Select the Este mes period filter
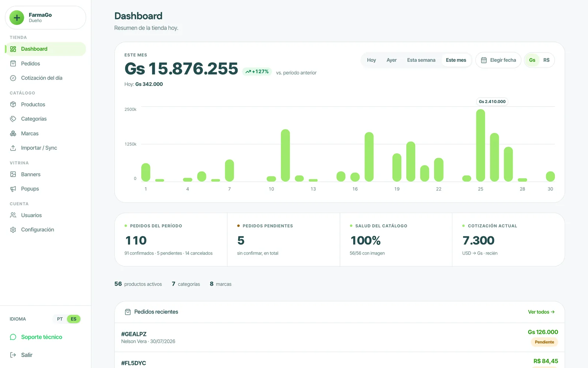The image size is (588, 368). point(456,60)
